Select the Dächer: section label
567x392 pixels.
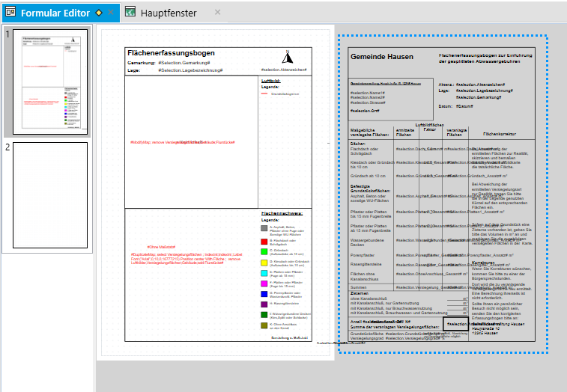(357, 144)
